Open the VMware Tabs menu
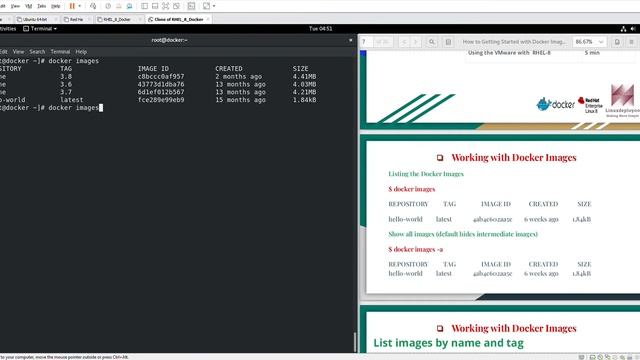The width and height of the screenshot is (640, 360). 42,6
